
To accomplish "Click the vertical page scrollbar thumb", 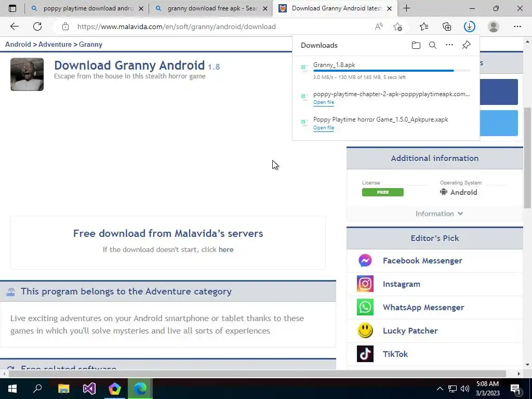I will [527, 158].
